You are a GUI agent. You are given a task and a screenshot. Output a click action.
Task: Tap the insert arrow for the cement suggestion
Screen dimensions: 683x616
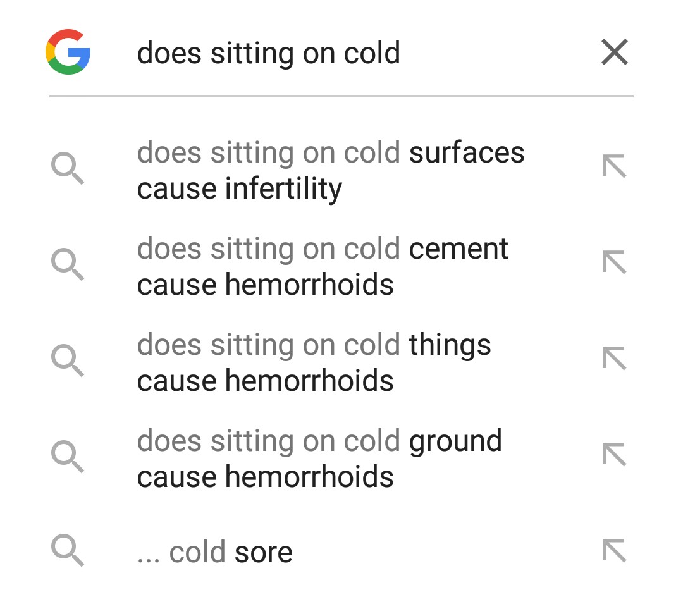613,262
